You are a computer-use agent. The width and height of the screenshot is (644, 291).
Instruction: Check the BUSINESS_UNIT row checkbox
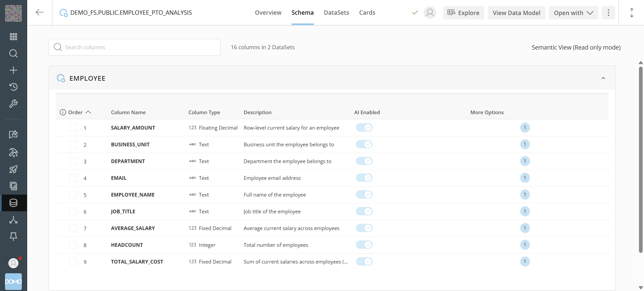pyautogui.click(x=73, y=144)
